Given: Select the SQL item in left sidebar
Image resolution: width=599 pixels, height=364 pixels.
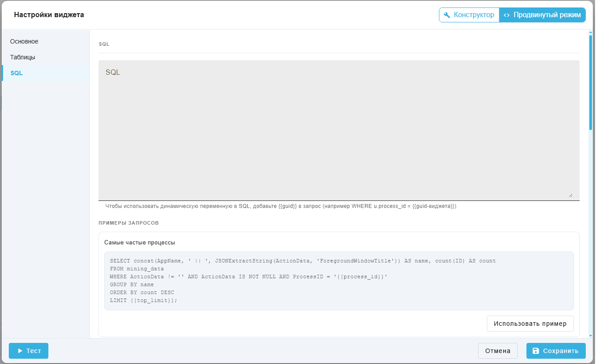Looking at the screenshot, I should tap(46, 73).
